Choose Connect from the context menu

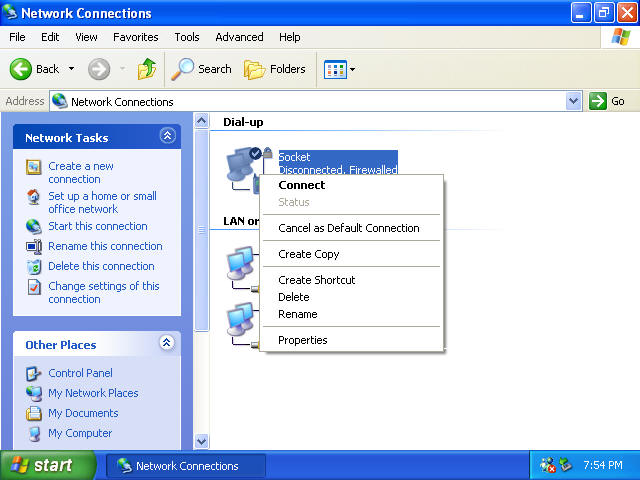(352, 185)
